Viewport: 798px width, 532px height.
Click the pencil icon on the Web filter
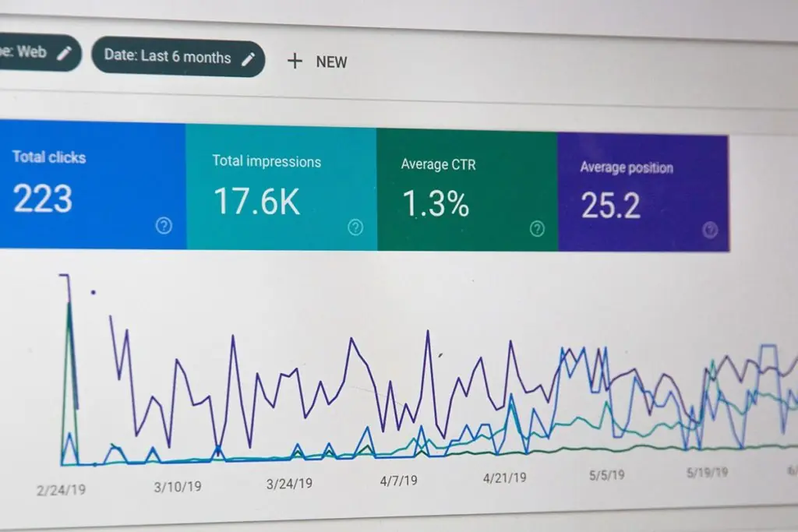65,53
